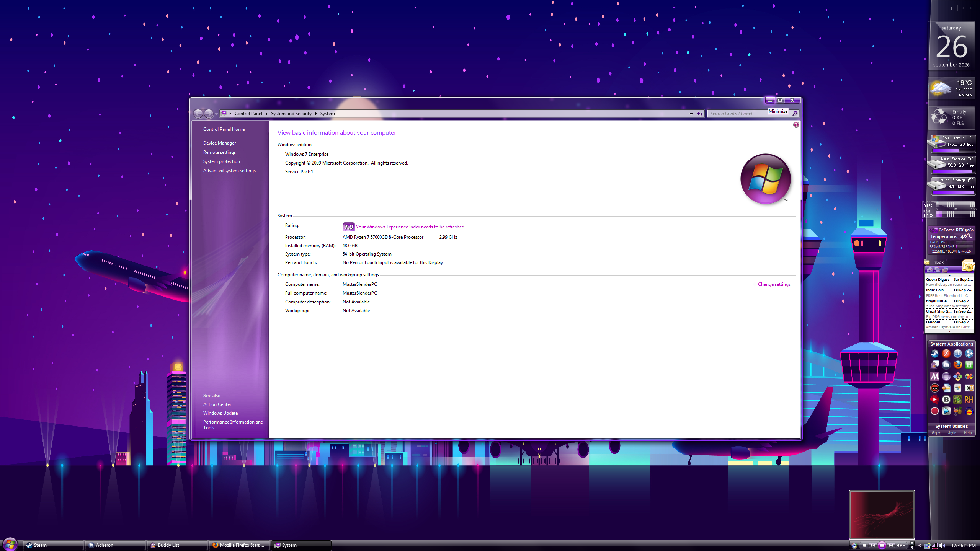This screenshot has width=980, height=551.
Task: Click the red album art thumbnail above taskbar
Action: tap(882, 515)
